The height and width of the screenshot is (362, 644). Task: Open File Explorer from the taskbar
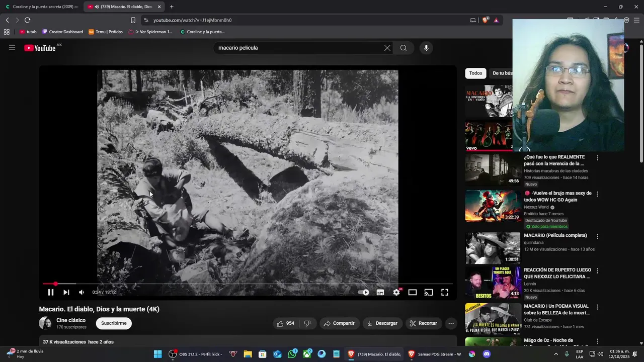point(248,354)
